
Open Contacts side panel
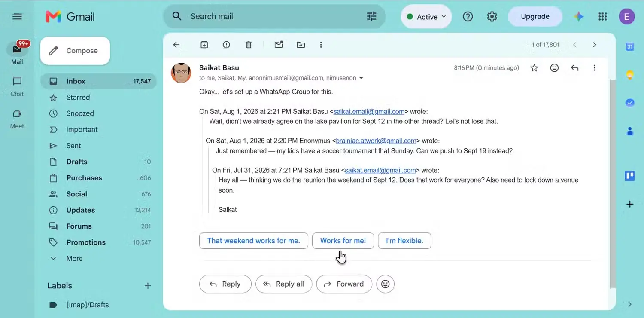click(630, 131)
